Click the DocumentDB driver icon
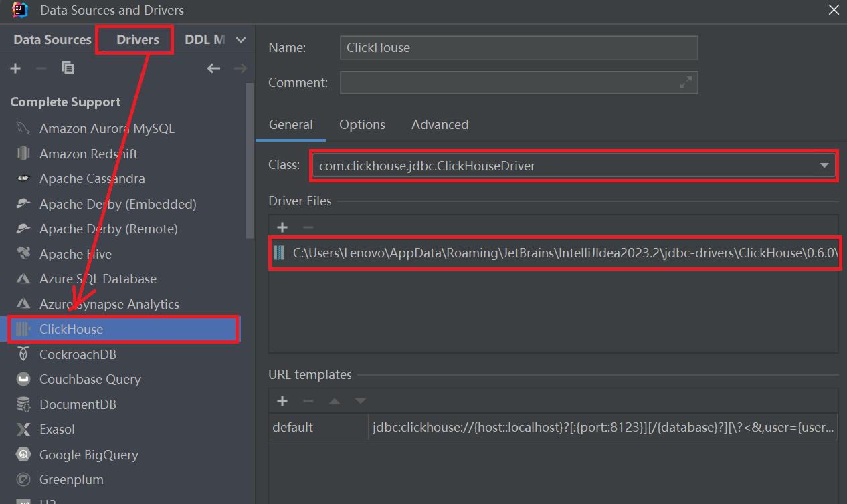The height and width of the screenshot is (504, 847). tap(23, 404)
